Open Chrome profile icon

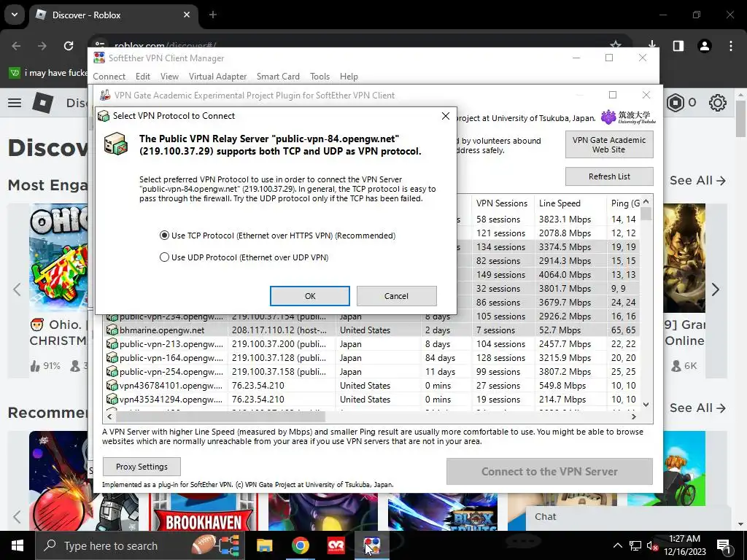click(705, 46)
